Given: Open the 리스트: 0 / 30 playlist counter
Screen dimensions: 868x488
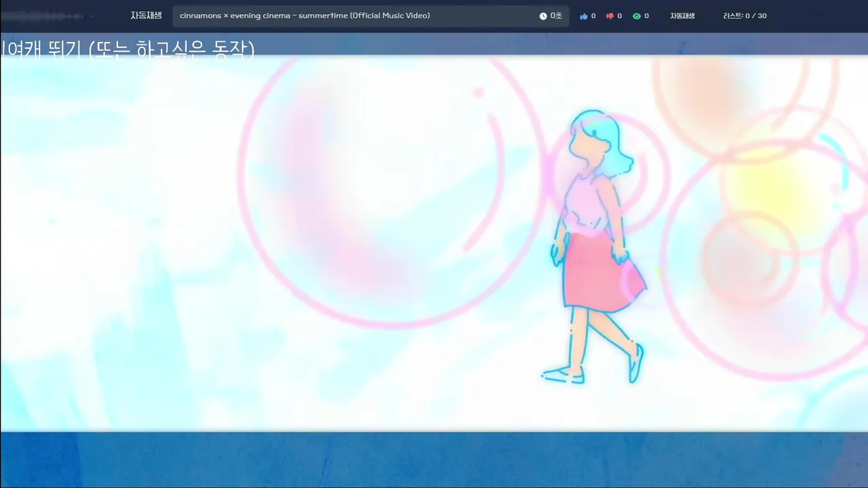Looking at the screenshot, I should pyautogui.click(x=745, y=16).
